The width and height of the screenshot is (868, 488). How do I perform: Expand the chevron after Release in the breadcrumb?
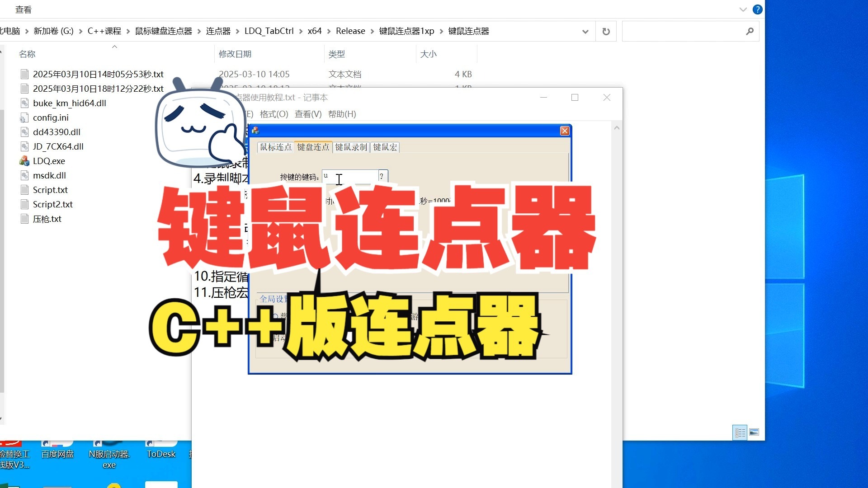point(373,31)
